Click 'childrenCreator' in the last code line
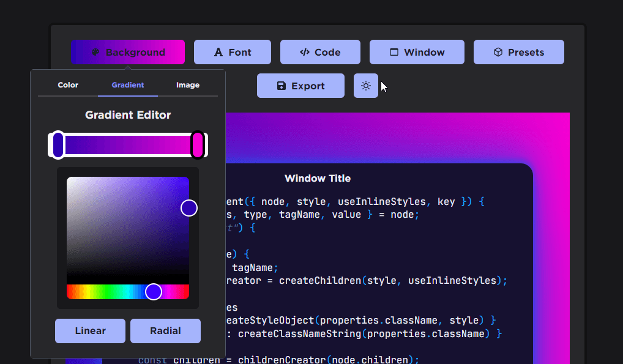Image resolution: width=623 pixels, height=364 pixels. (x=282, y=360)
